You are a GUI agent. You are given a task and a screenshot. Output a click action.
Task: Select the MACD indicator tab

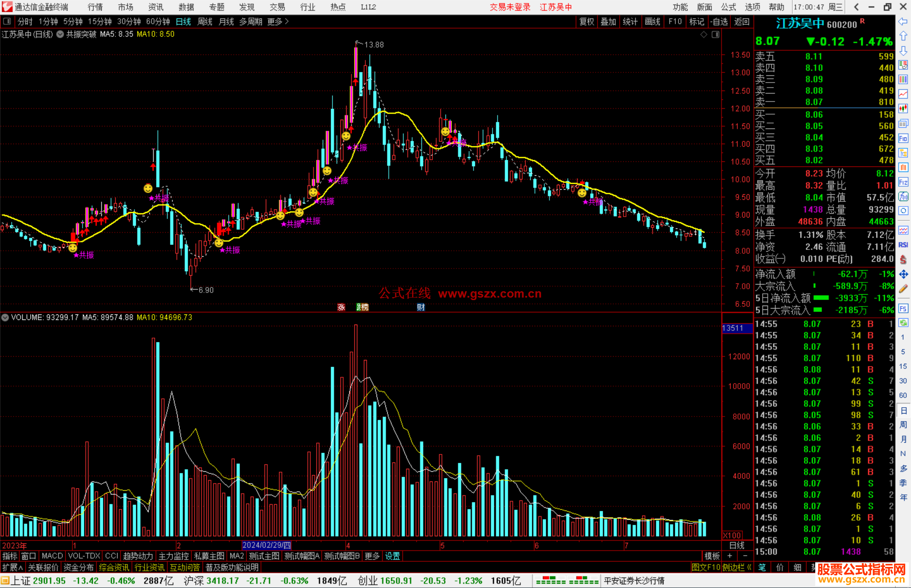click(x=52, y=556)
